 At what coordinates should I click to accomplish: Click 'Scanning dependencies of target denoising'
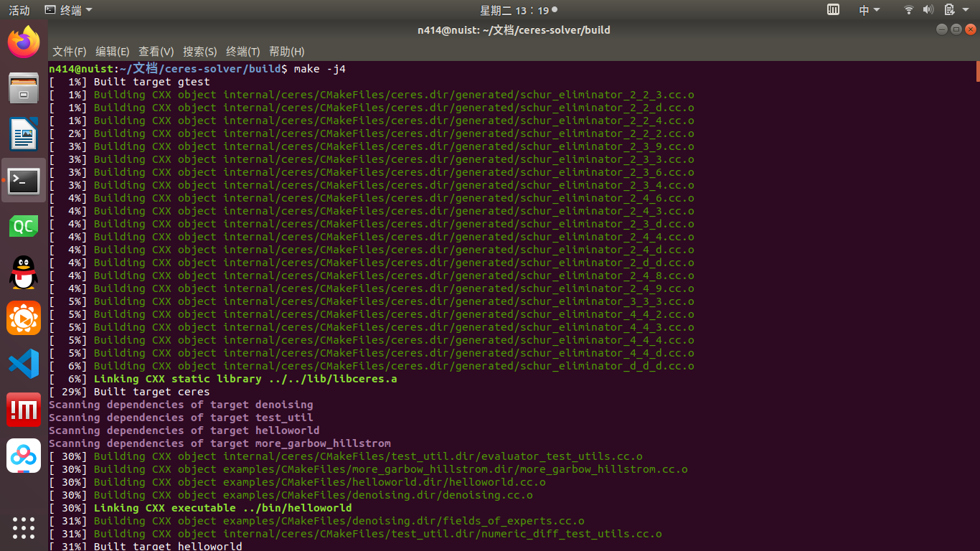click(181, 405)
